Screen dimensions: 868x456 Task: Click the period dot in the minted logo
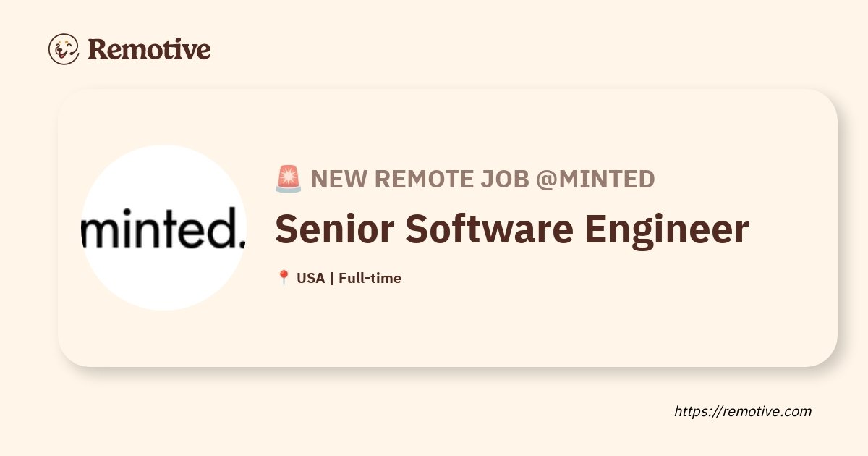(x=242, y=244)
